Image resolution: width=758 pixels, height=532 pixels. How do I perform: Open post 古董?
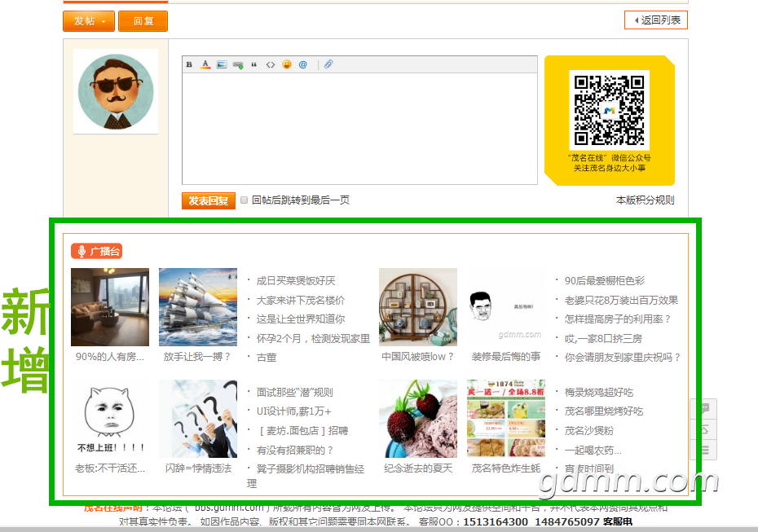tap(267, 358)
